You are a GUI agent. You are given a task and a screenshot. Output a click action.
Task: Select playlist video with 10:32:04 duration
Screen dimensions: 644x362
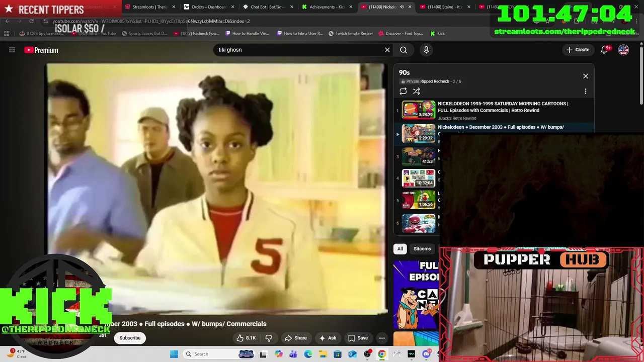(419, 178)
